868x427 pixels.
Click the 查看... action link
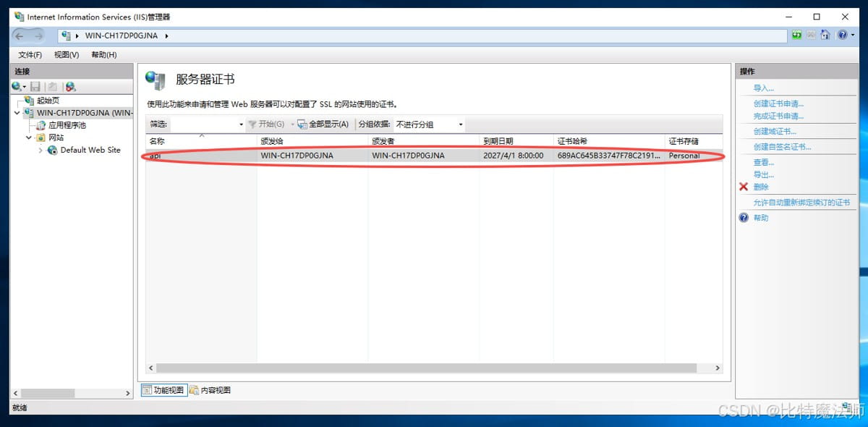click(x=764, y=163)
